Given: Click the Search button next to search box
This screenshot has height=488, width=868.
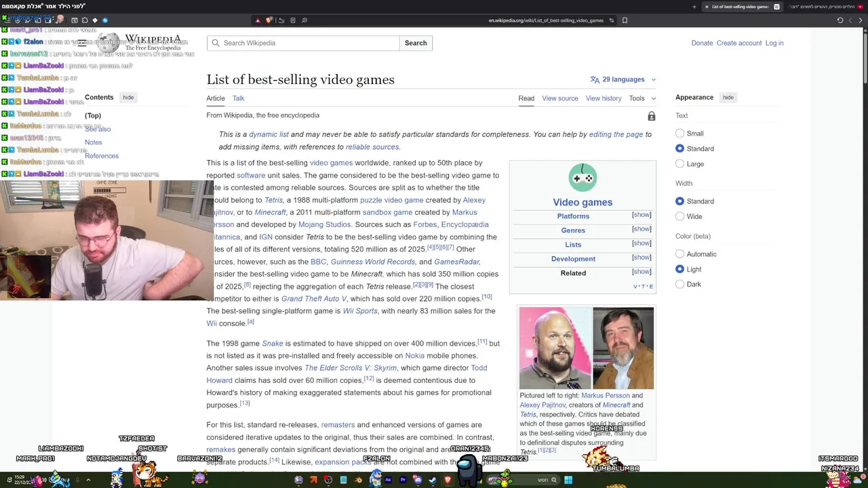Looking at the screenshot, I should point(416,43).
